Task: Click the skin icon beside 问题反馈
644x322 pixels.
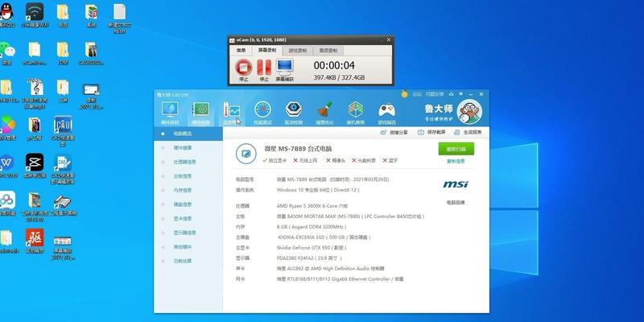Action: [452, 94]
